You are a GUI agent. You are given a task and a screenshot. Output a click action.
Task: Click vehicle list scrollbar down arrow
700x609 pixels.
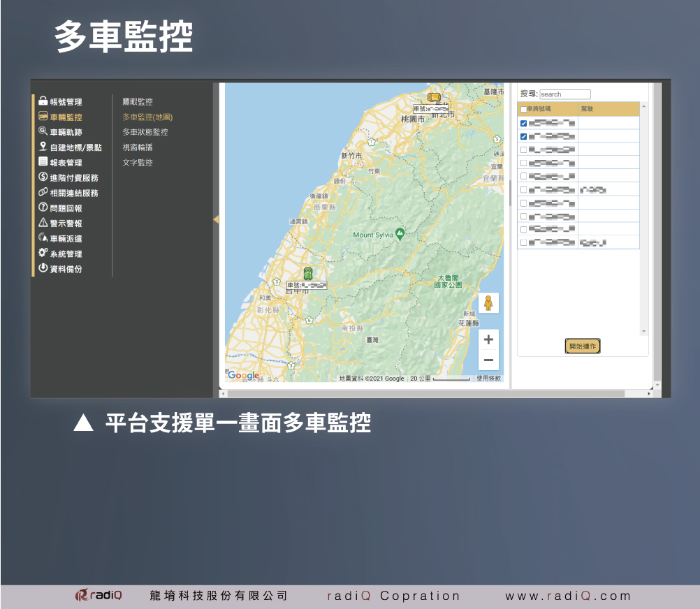click(x=643, y=331)
